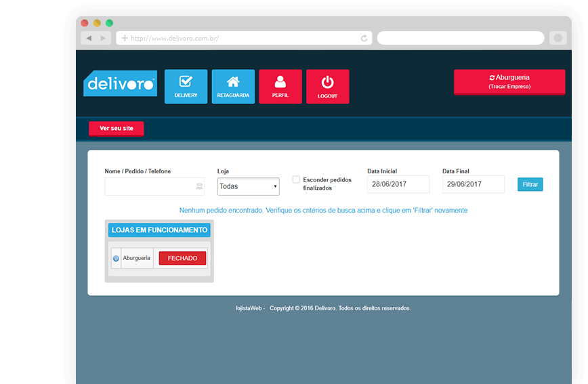This screenshot has width=588, height=384.
Task: Click the Filtrar button
Action: tap(530, 184)
